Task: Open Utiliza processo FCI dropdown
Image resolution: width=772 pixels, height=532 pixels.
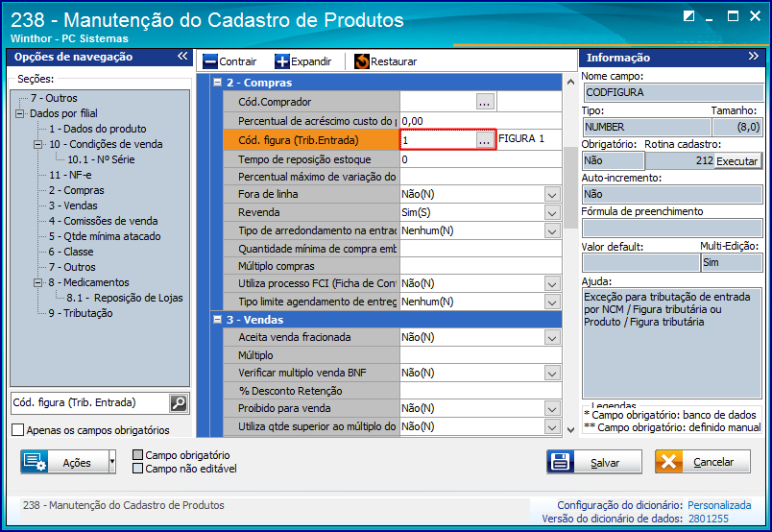Action: pos(552,283)
